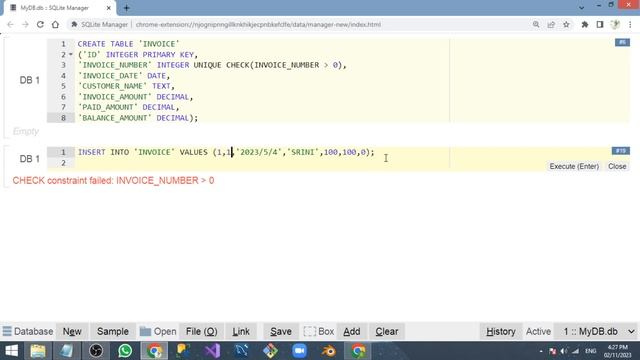Click the New database button
Screen dimensions: 640x360
(72, 331)
